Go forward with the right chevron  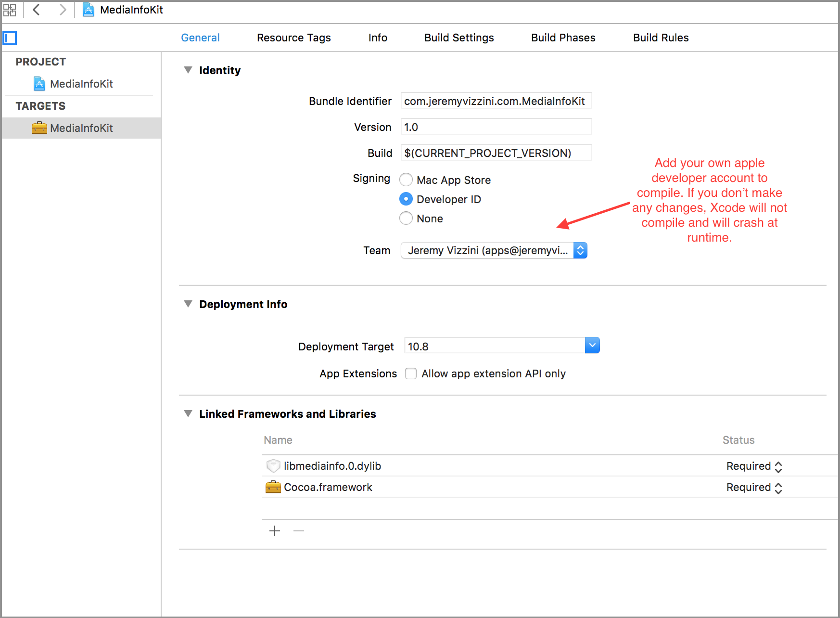[x=63, y=10]
